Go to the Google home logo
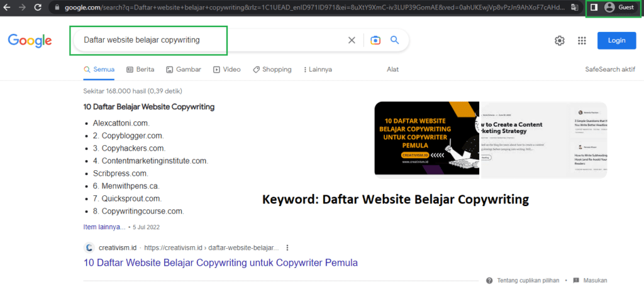The image size is (644, 297). 30,40
